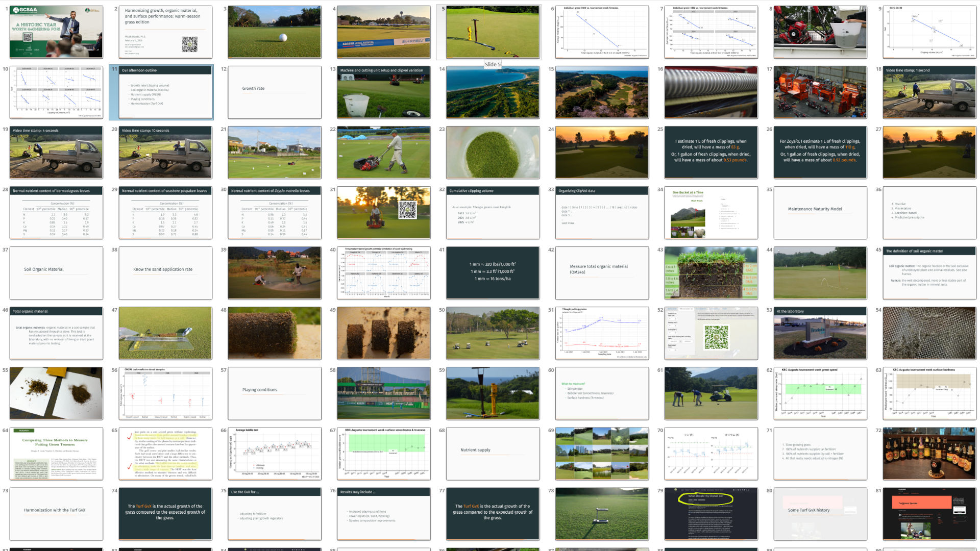Click the 'Total organic material' slide

click(56, 333)
